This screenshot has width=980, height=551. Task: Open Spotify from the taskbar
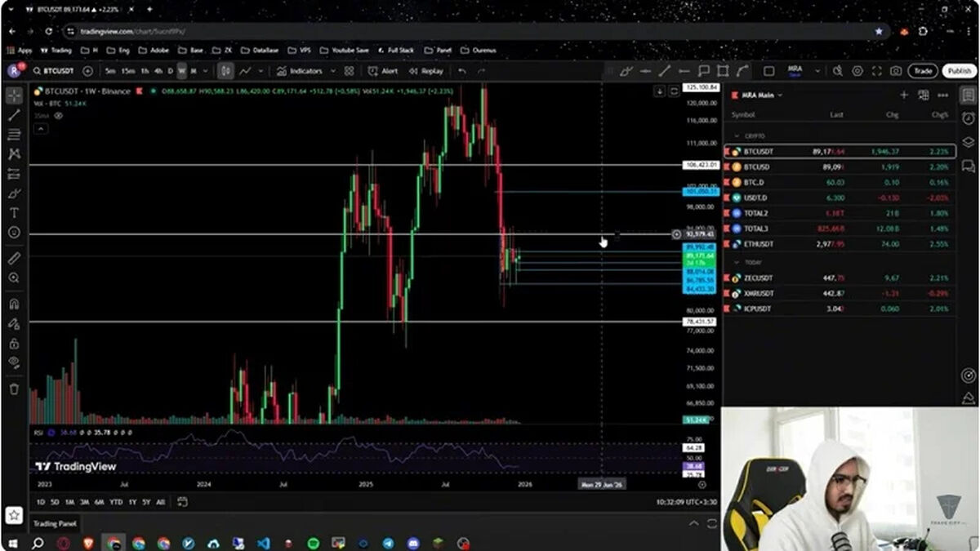click(314, 543)
